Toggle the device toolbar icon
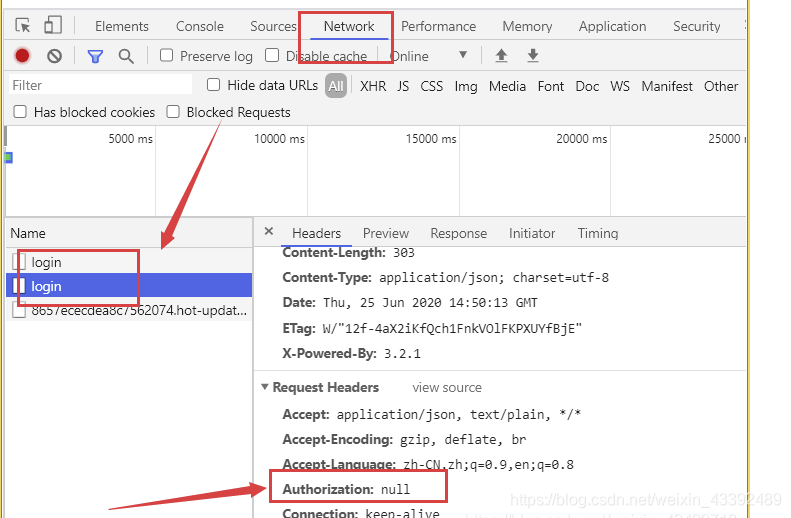This screenshot has width=791, height=518. point(53,25)
